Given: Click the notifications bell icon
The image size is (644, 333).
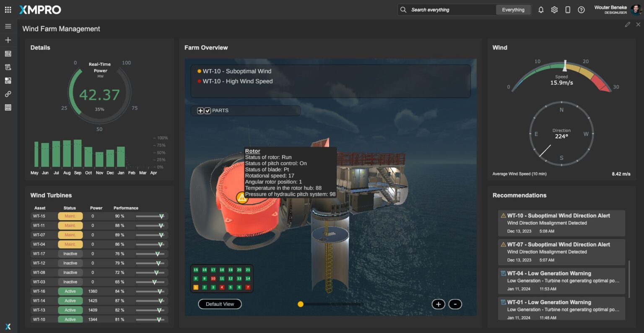Looking at the screenshot, I should tap(541, 10).
